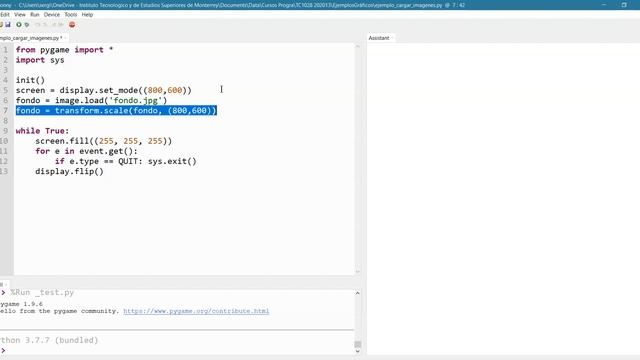640x360 pixels.
Task: Click the shell prompt input line
Action: click(178, 350)
